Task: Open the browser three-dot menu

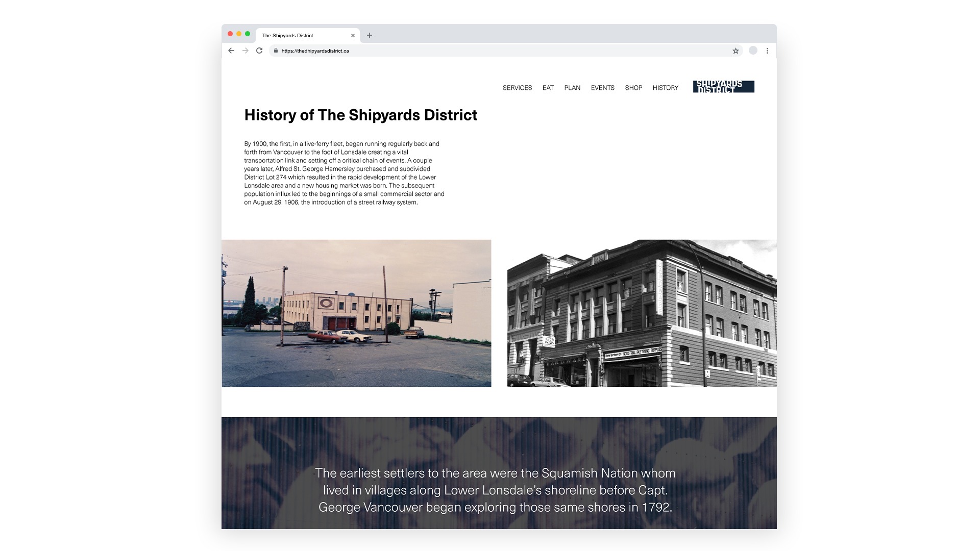Action: tap(767, 51)
